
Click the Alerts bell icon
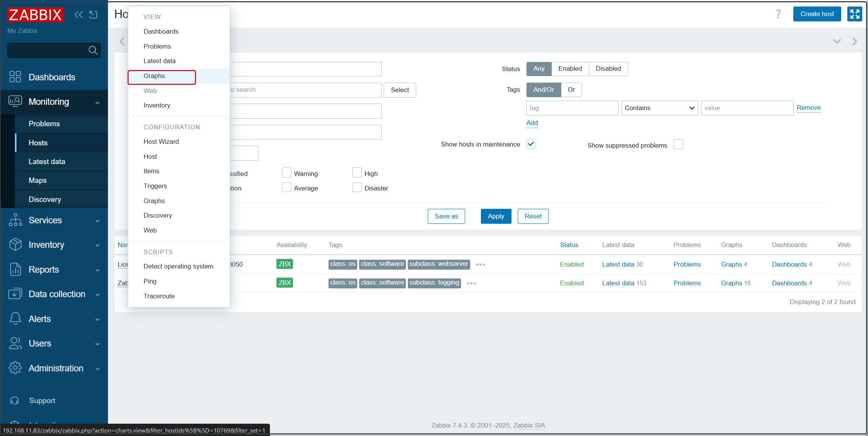(15, 319)
